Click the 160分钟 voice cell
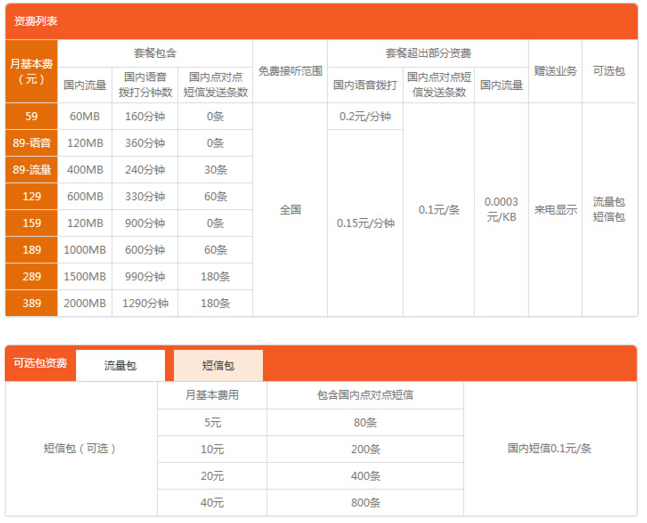 coord(145,116)
